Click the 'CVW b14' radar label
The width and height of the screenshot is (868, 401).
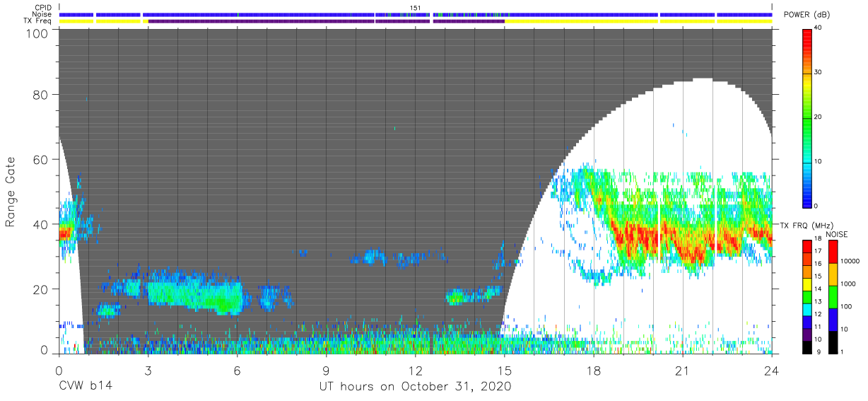(86, 387)
